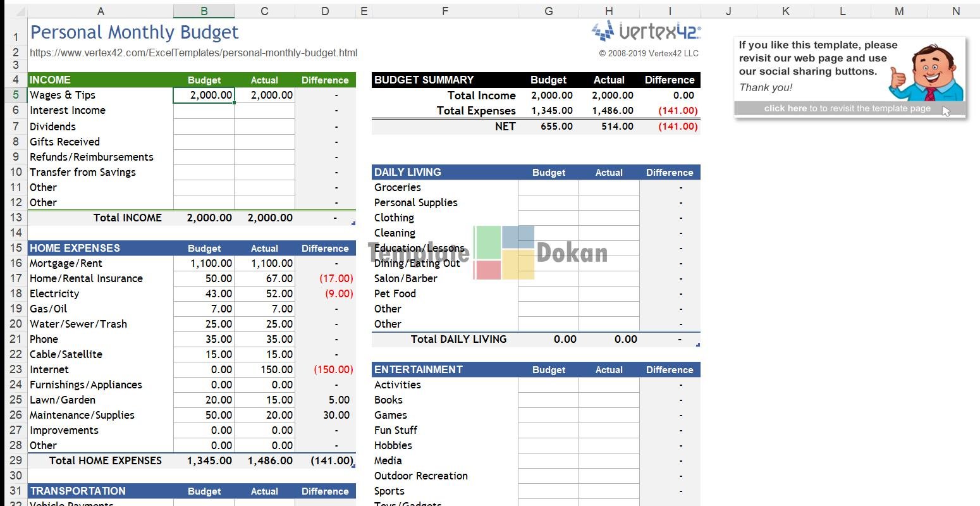Image resolution: width=980 pixels, height=506 pixels.
Task: Click the thumbs-up cartoon man image
Action: point(928,72)
